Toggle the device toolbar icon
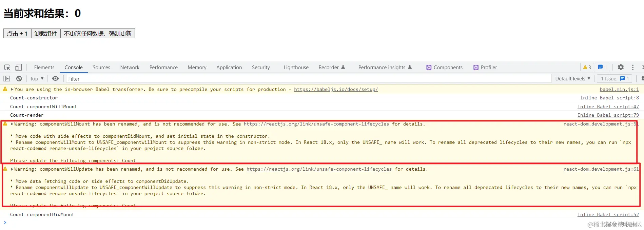Screen dimensions: 644x230 tap(19, 67)
